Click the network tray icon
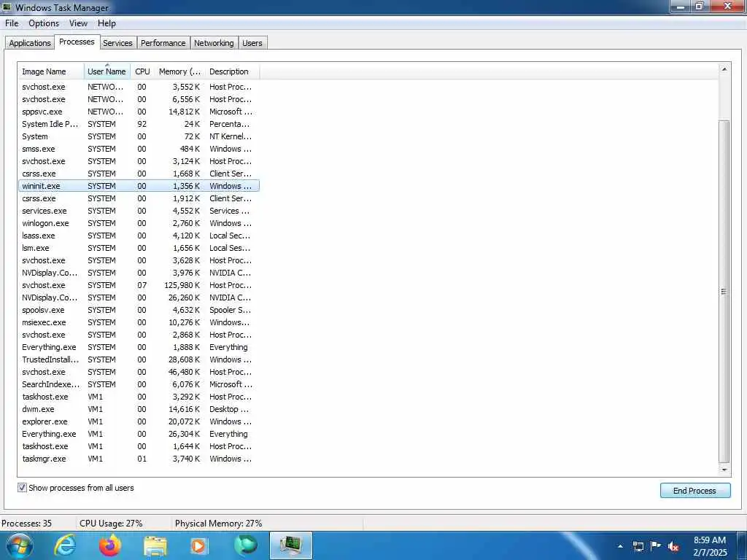This screenshot has width=747, height=560. (638, 546)
